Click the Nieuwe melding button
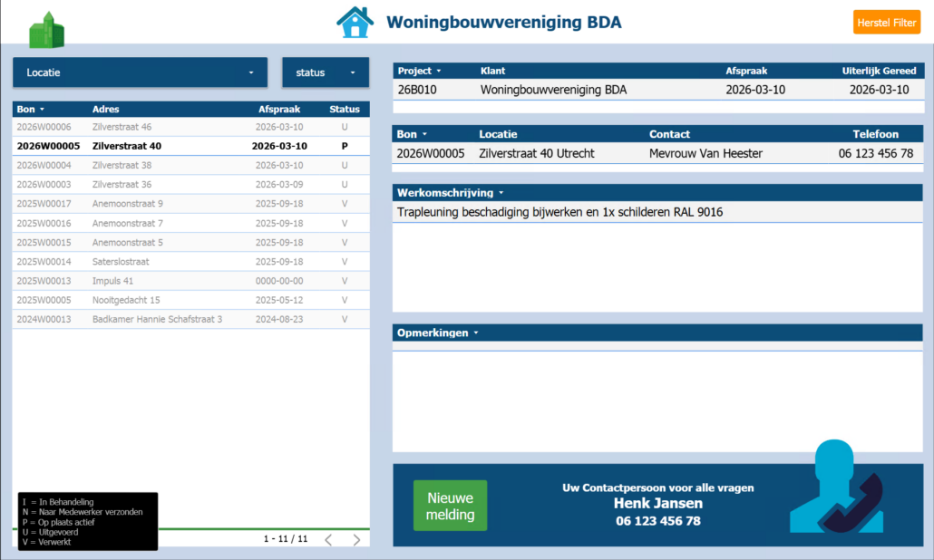This screenshot has height=560, width=934. (x=450, y=506)
